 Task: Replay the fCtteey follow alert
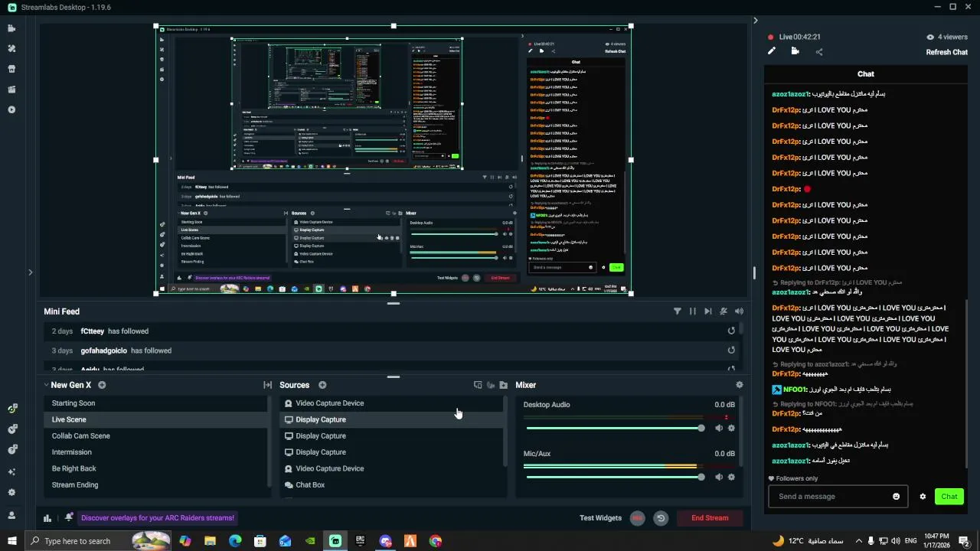(x=731, y=331)
